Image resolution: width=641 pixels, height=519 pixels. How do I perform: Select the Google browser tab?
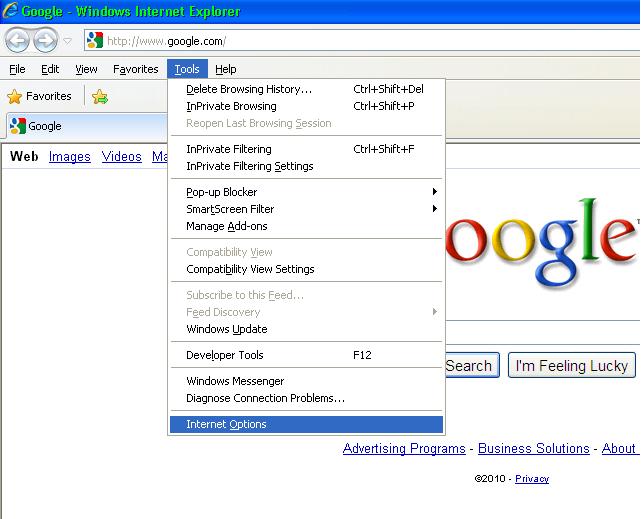pyautogui.click(x=88, y=126)
